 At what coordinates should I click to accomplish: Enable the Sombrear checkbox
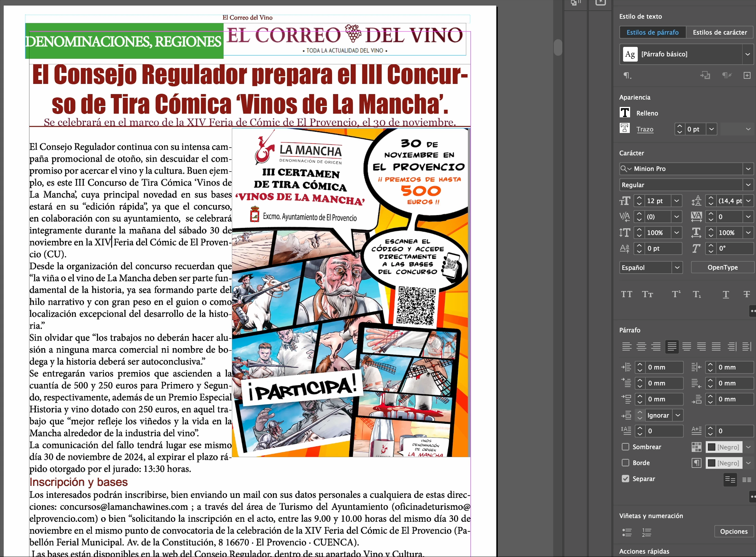pyautogui.click(x=625, y=447)
